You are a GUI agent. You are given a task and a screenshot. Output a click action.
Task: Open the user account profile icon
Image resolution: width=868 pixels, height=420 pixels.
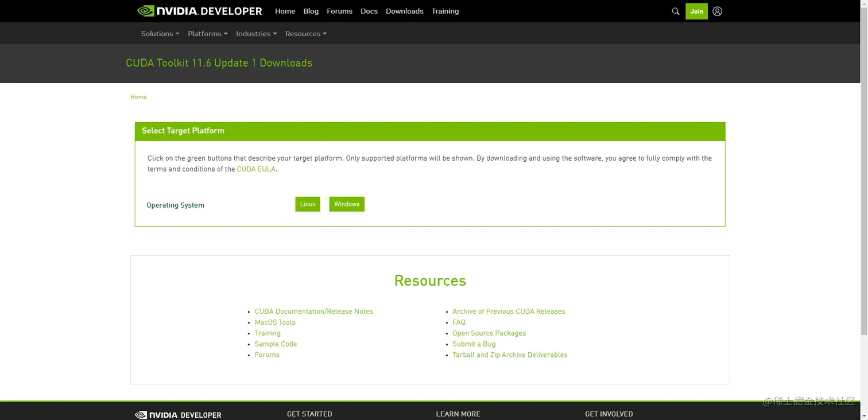[718, 11]
